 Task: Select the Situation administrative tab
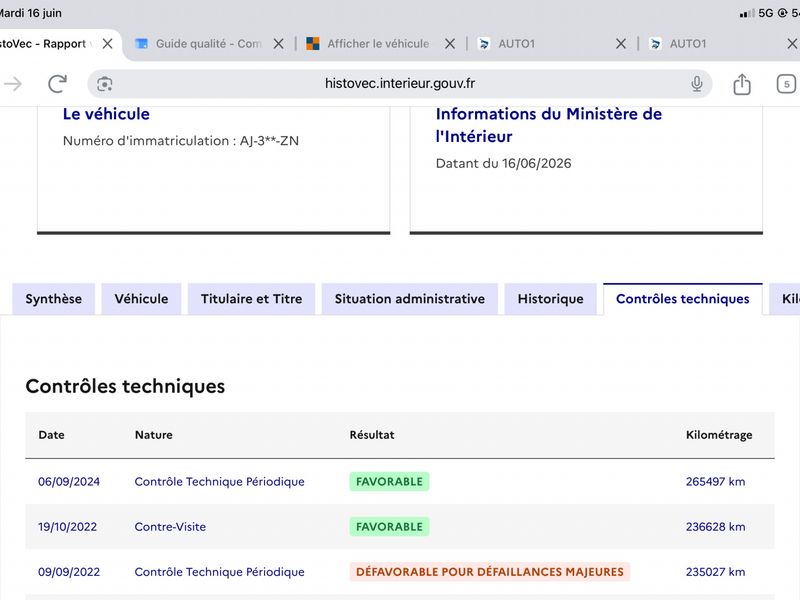pos(410,299)
